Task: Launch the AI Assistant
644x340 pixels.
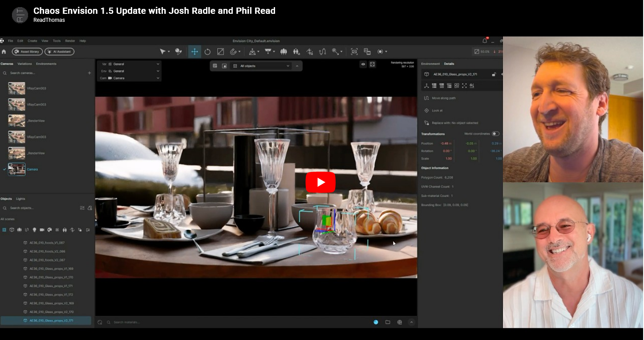Action: [x=59, y=52]
